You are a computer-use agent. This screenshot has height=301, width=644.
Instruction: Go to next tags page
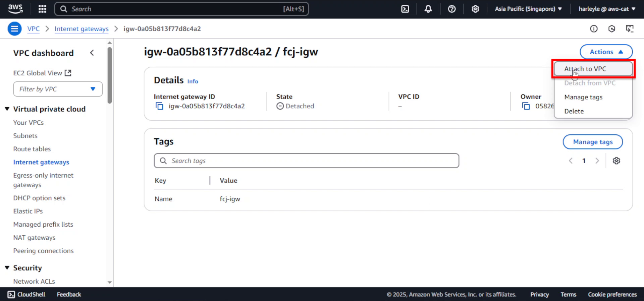click(x=597, y=161)
